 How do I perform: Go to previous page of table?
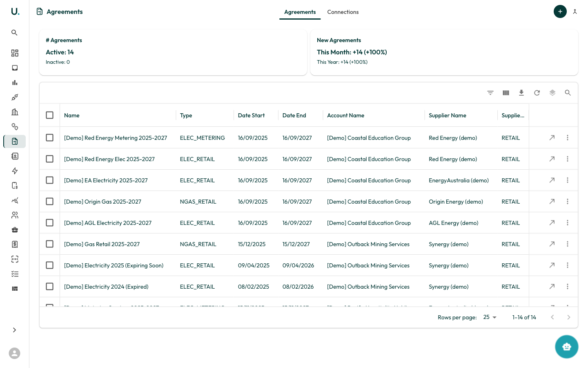[x=552, y=317]
